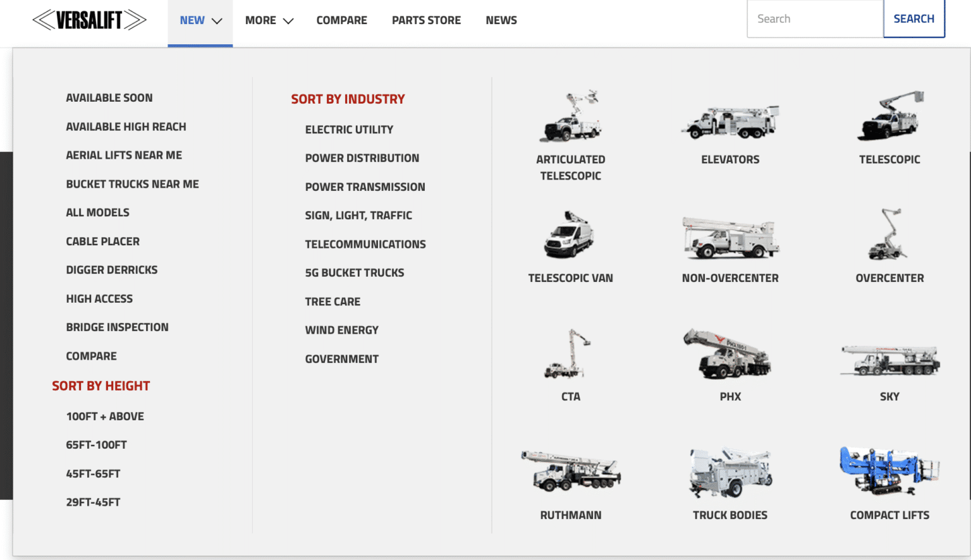Open the Tree Care industry link

tap(333, 302)
